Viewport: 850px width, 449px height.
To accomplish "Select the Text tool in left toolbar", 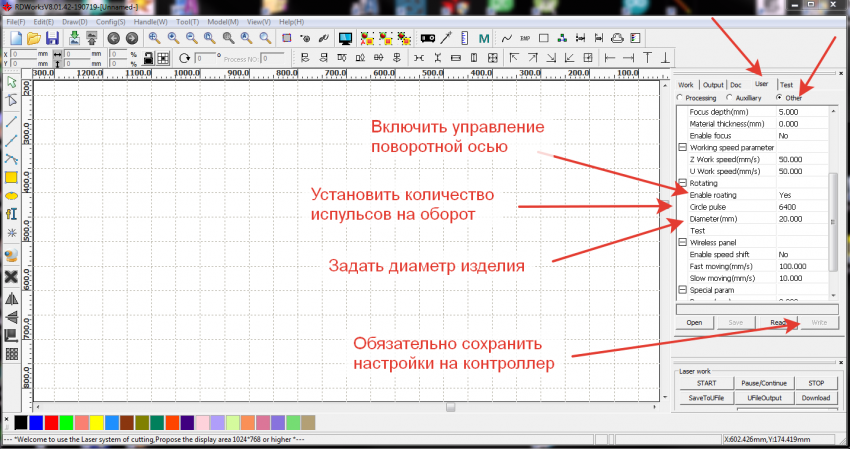I will 11,214.
